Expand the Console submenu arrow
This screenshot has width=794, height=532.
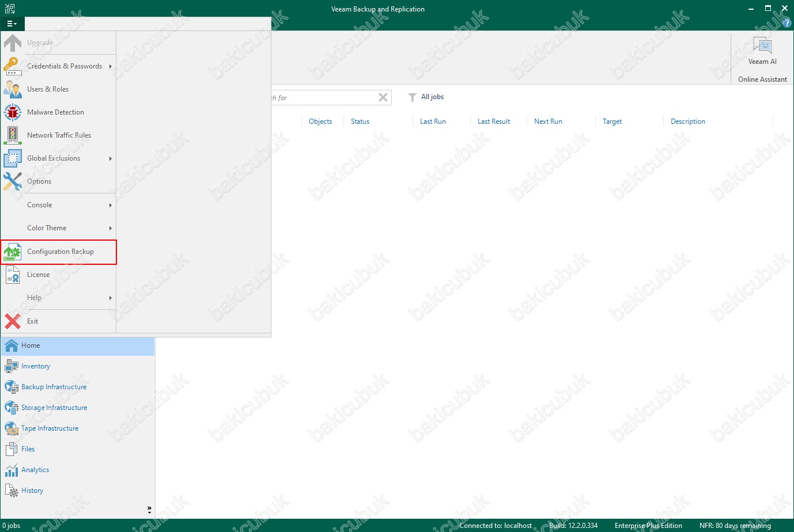[x=111, y=205]
